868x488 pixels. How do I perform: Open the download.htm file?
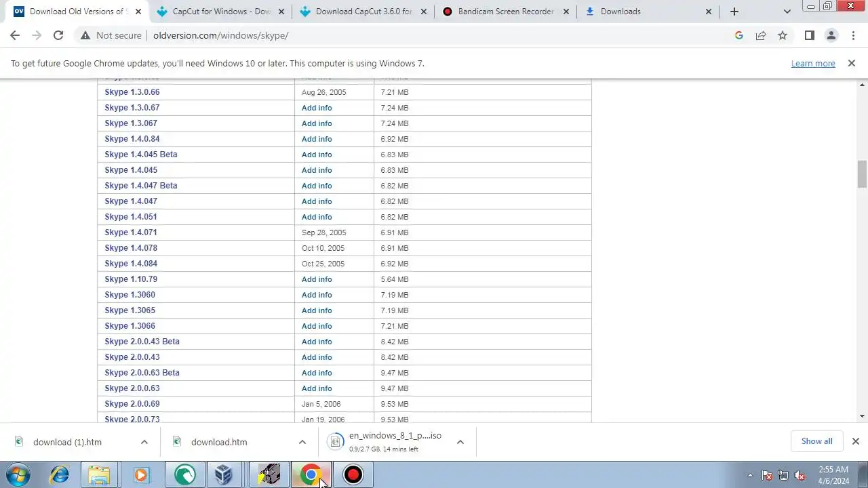pos(218,442)
